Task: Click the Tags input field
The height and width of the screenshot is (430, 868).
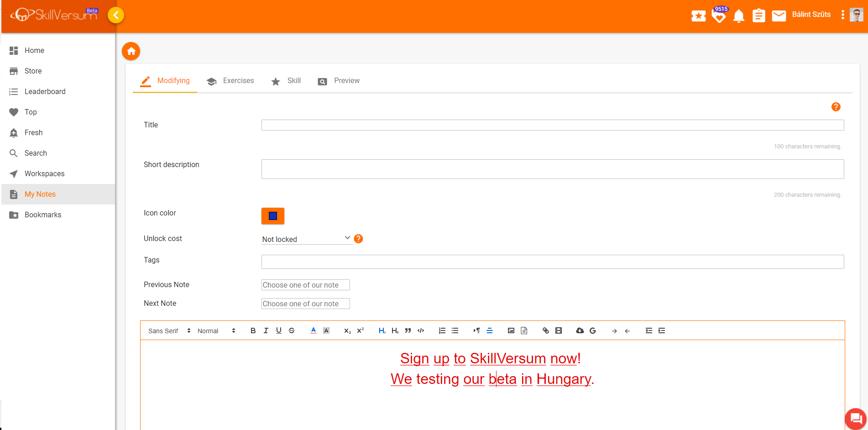Action: (553, 262)
